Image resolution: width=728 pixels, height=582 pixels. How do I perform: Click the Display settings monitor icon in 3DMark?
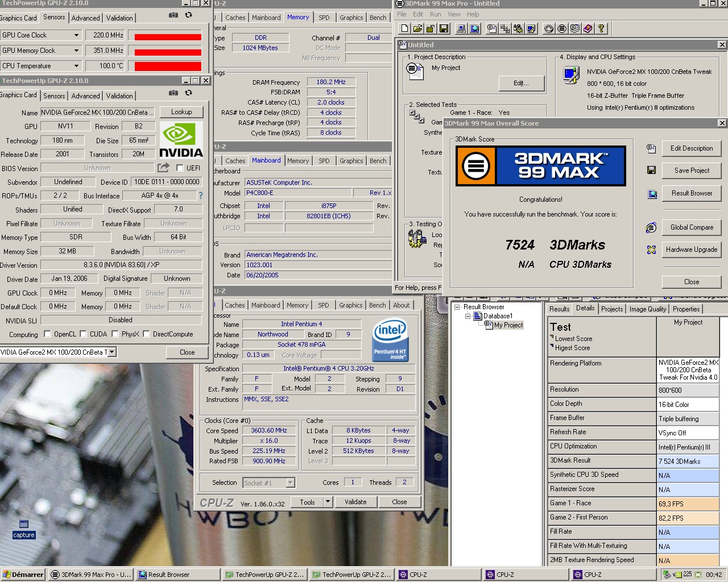click(x=571, y=75)
